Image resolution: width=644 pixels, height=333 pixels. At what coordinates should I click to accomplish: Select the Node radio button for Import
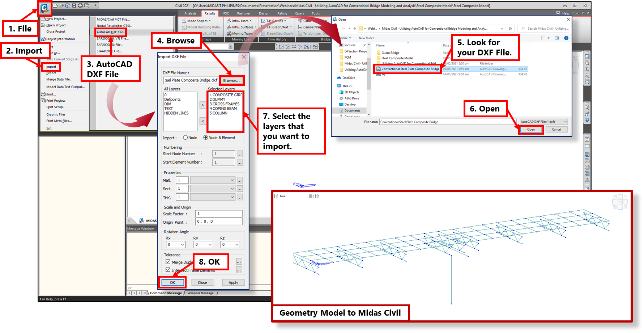click(185, 137)
